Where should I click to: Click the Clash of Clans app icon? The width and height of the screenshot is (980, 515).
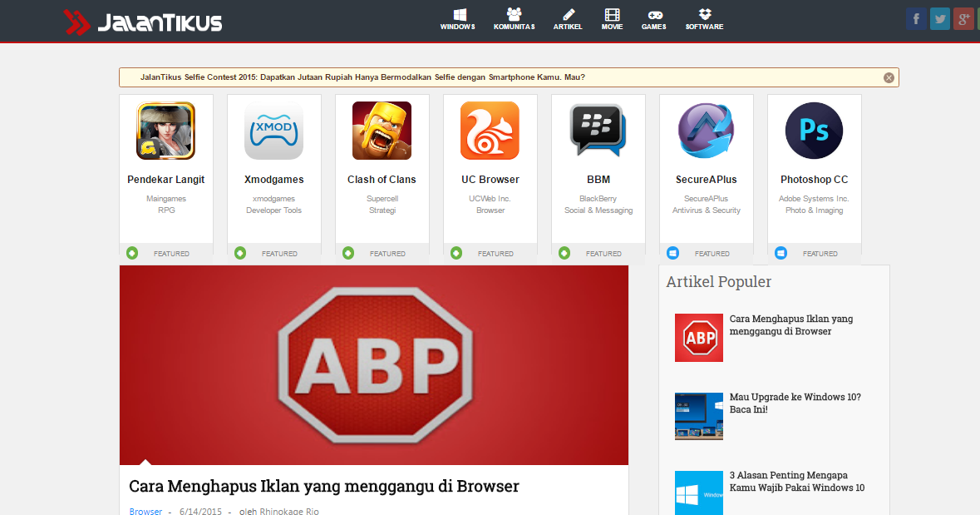pyautogui.click(x=382, y=131)
